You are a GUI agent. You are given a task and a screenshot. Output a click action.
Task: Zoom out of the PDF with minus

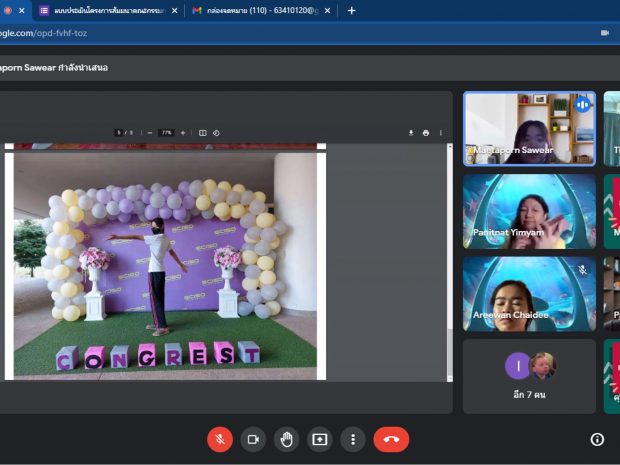click(150, 132)
